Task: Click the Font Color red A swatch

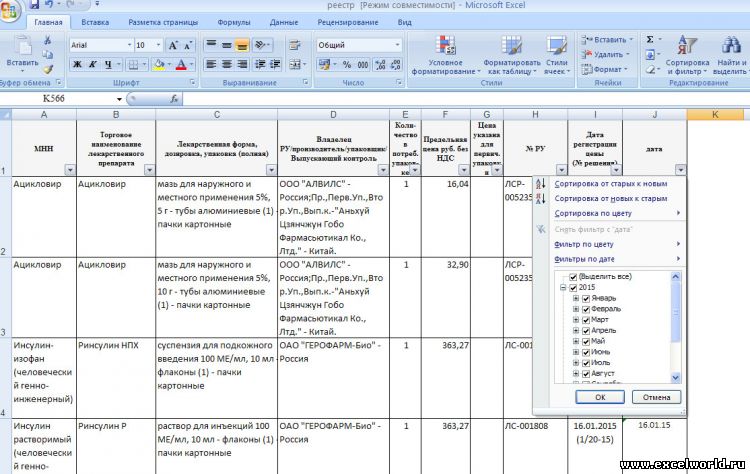Action: point(181,65)
